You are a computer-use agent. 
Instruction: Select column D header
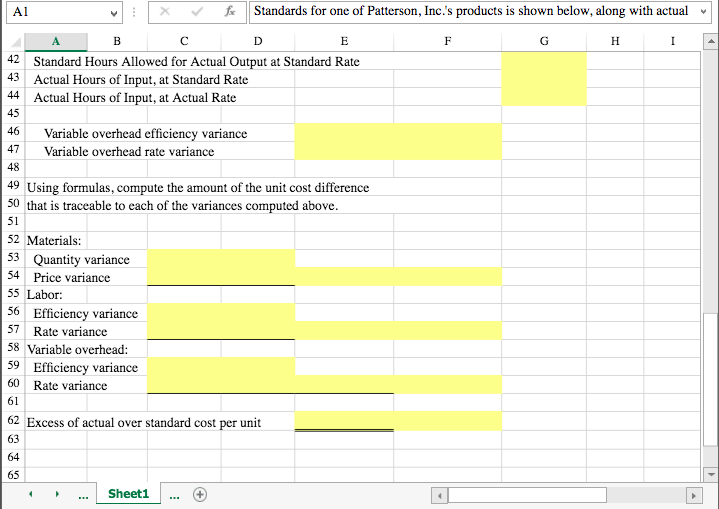pos(258,42)
